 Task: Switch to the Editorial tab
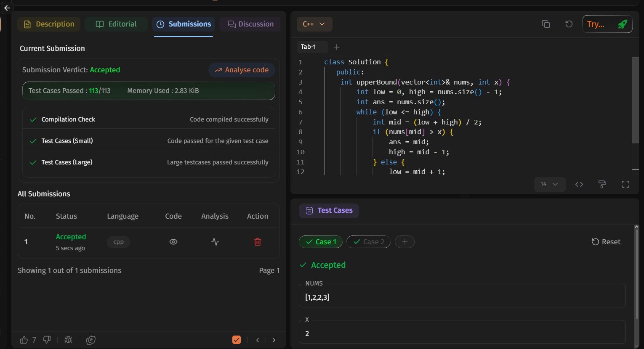[x=116, y=24]
